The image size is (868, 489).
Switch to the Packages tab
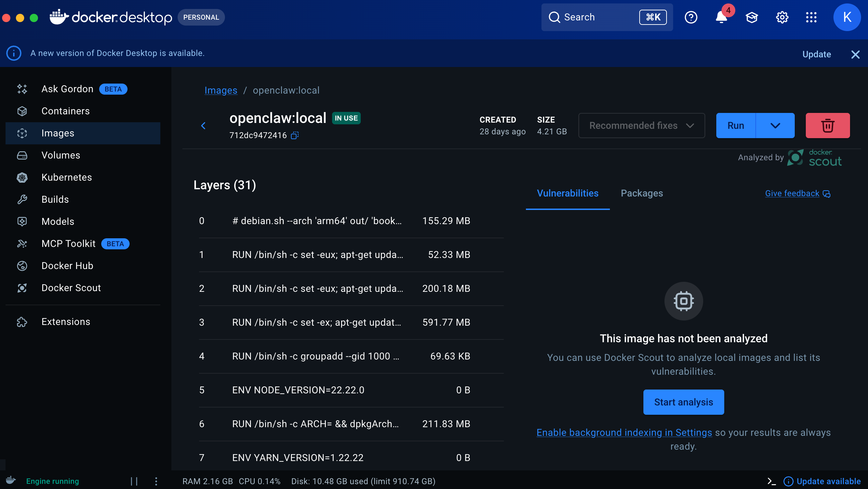[x=642, y=193]
